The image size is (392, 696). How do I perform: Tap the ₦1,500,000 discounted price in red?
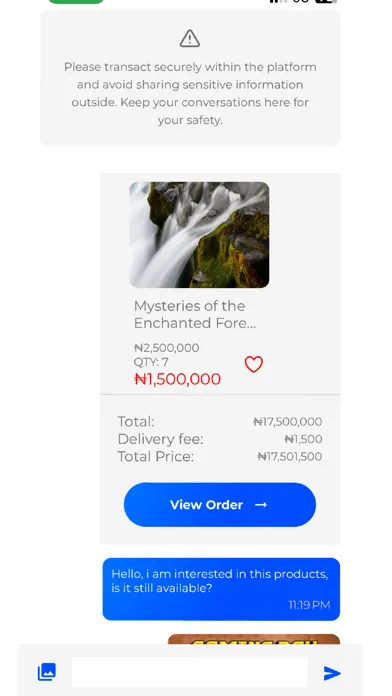(177, 379)
